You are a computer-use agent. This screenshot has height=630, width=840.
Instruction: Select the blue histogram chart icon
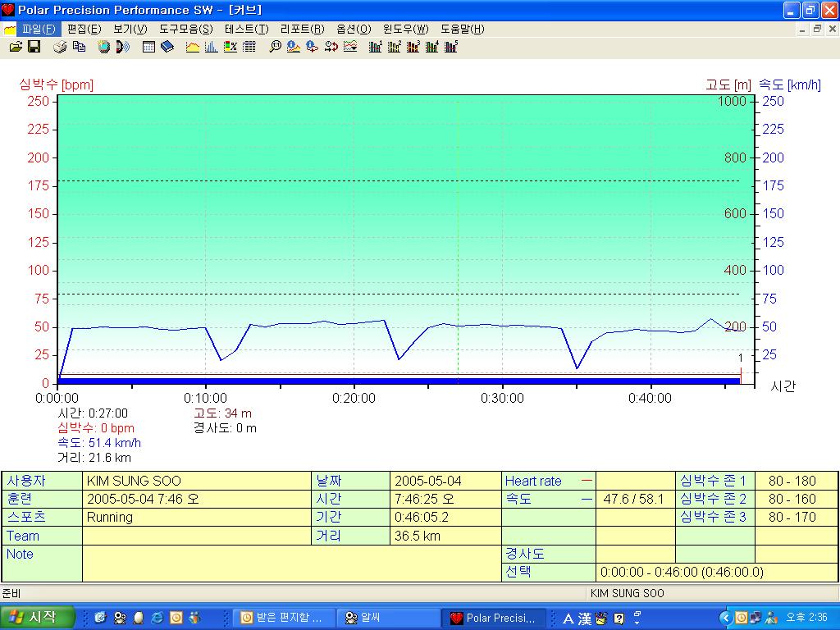tap(212, 47)
